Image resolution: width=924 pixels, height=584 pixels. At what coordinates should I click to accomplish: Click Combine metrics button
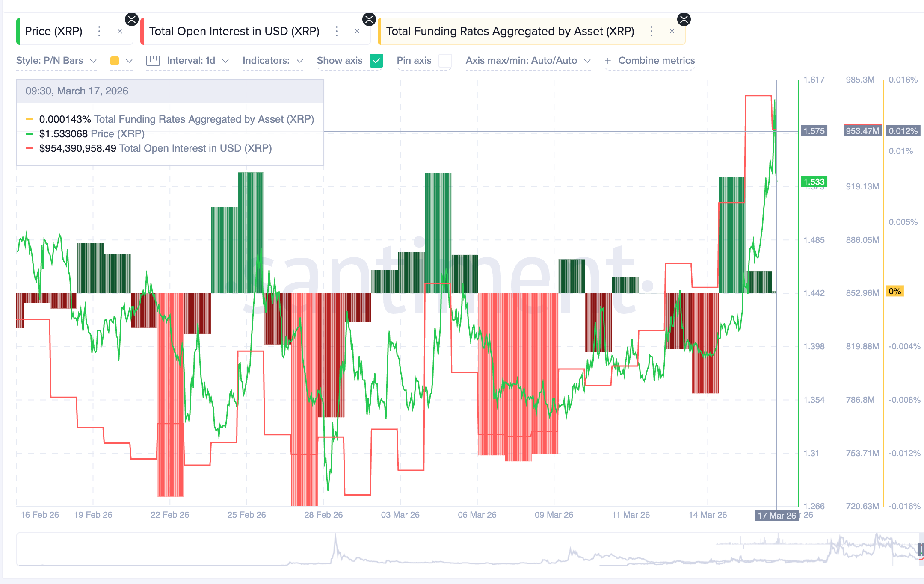[656, 61]
